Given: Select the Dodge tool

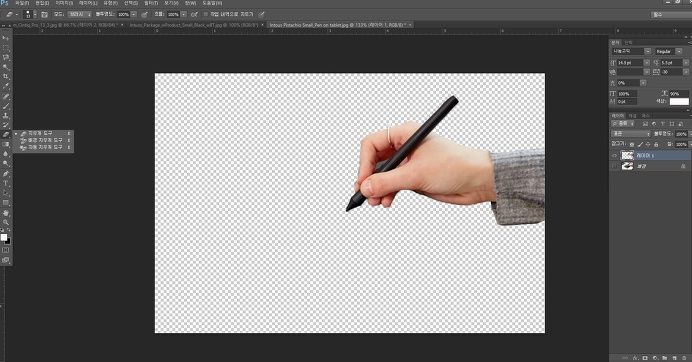Looking at the screenshot, I should (6, 164).
